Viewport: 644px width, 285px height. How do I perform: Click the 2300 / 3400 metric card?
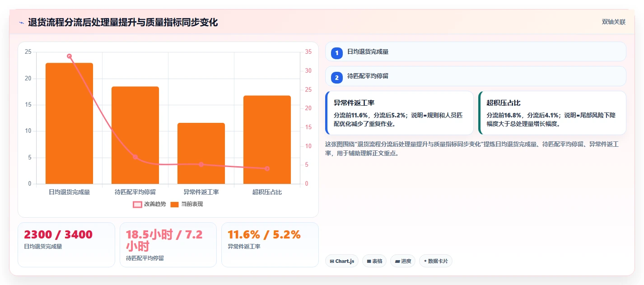point(66,244)
